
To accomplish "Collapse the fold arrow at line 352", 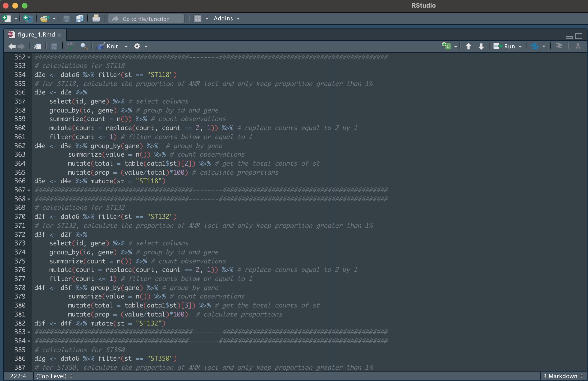I will [x=29, y=57].
